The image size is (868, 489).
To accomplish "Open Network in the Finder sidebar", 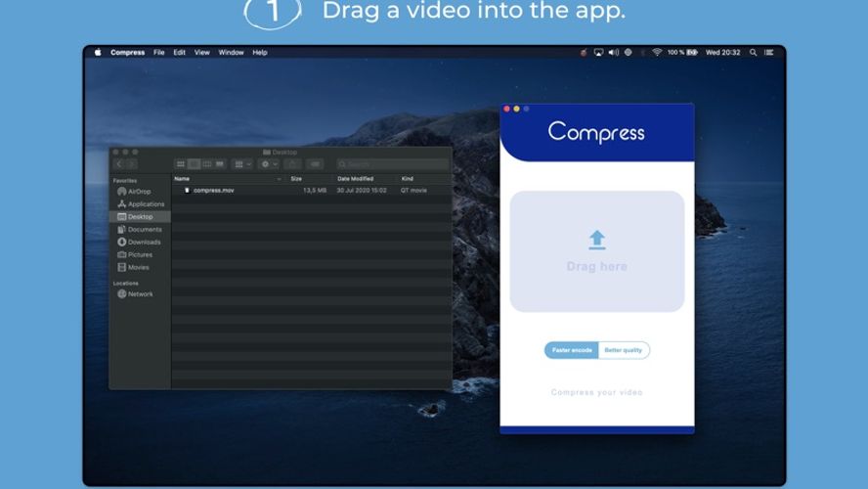I will [x=135, y=294].
